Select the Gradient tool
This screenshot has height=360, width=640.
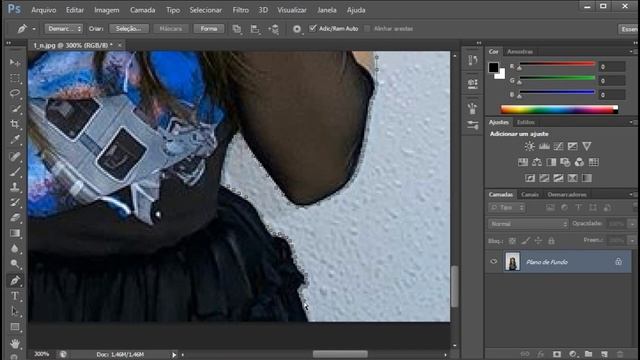(15, 233)
